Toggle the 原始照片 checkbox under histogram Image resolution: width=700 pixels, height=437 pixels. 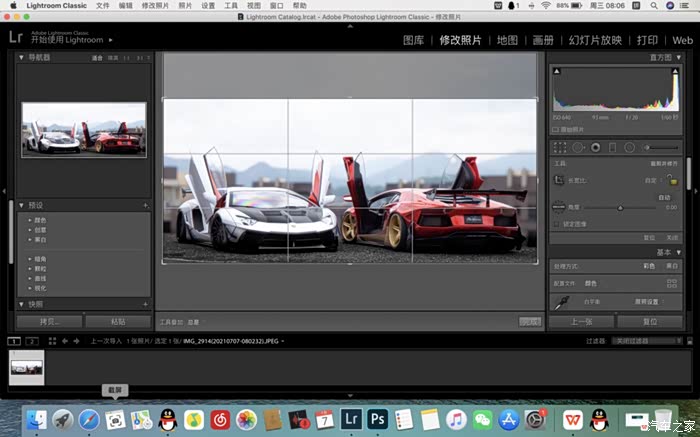pos(556,129)
